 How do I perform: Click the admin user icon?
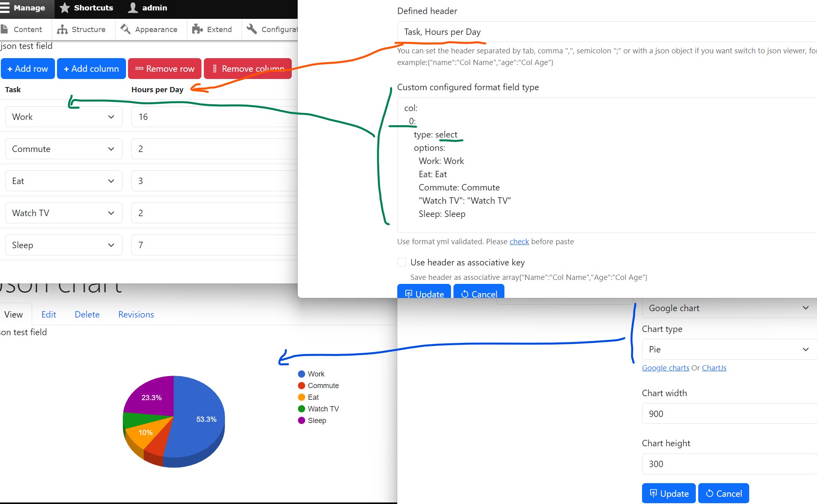(133, 8)
